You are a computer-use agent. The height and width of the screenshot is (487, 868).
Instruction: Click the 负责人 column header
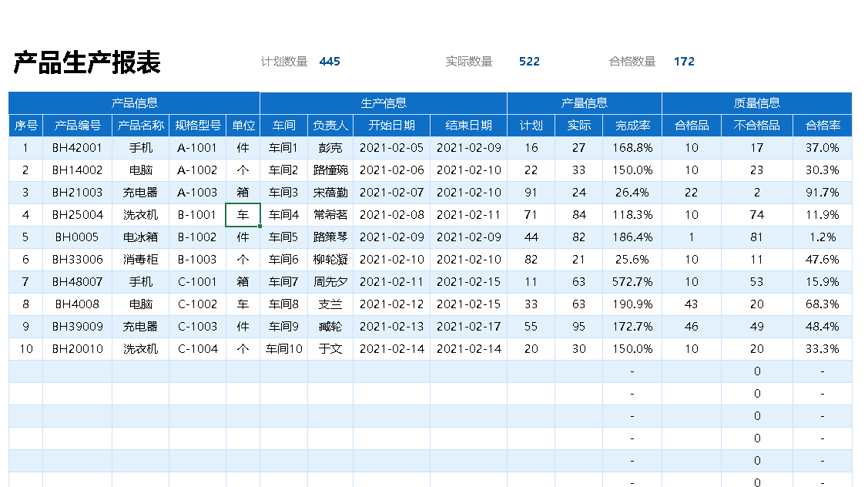click(330, 126)
